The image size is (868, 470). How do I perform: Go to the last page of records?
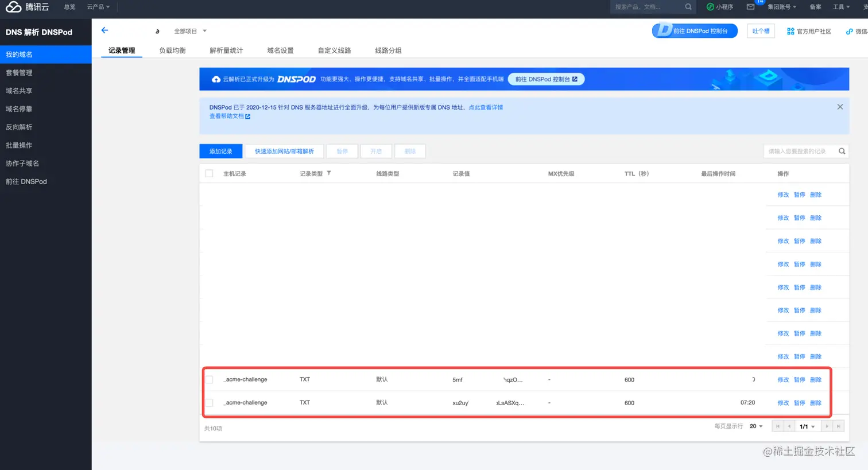[838, 426]
